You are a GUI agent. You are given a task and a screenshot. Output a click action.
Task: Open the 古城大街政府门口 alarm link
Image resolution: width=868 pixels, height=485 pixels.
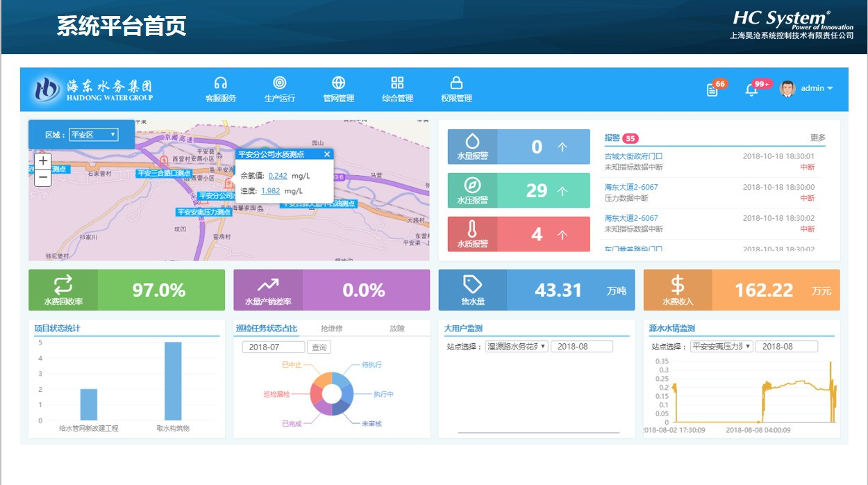click(633, 156)
